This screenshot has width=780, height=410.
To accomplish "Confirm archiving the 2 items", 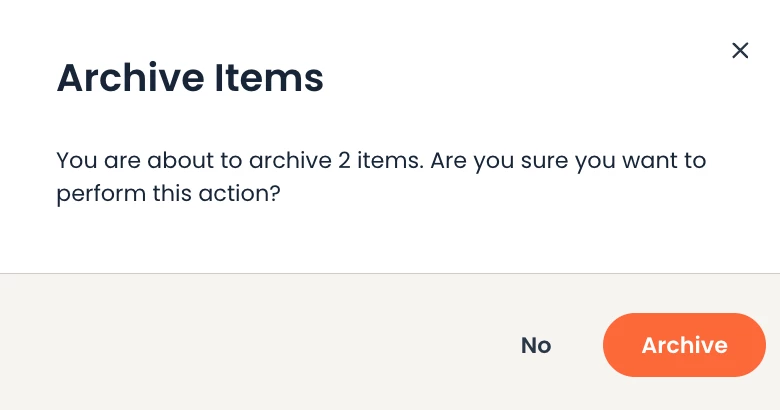I will click(x=684, y=345).
